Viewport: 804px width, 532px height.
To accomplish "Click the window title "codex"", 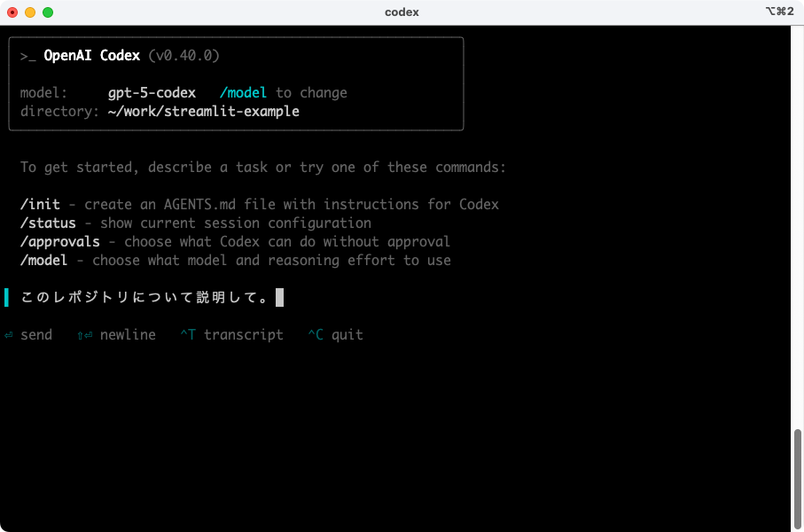I will click(402, 12).
